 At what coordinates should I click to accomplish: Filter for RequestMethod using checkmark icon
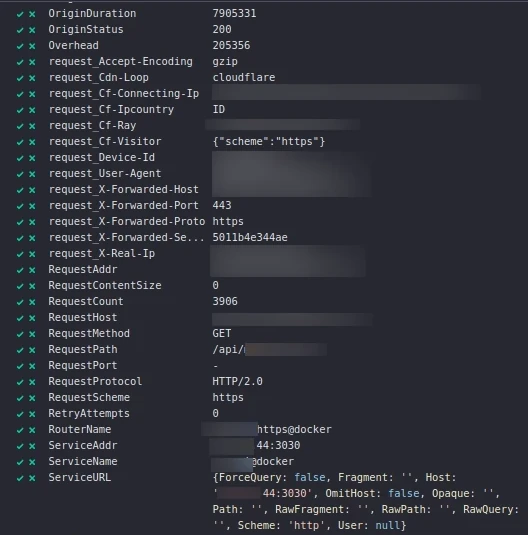[20, 334]
